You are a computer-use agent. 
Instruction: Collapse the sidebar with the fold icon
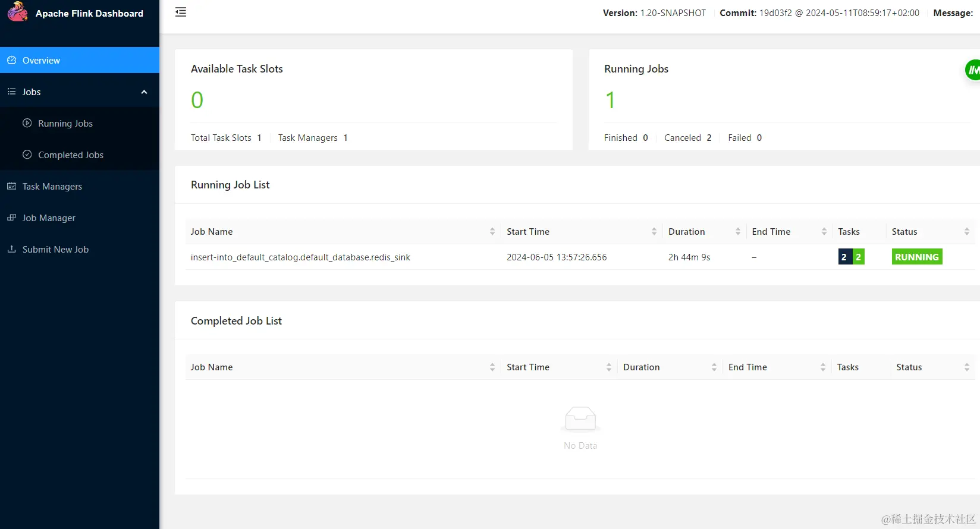click(181, 12)
